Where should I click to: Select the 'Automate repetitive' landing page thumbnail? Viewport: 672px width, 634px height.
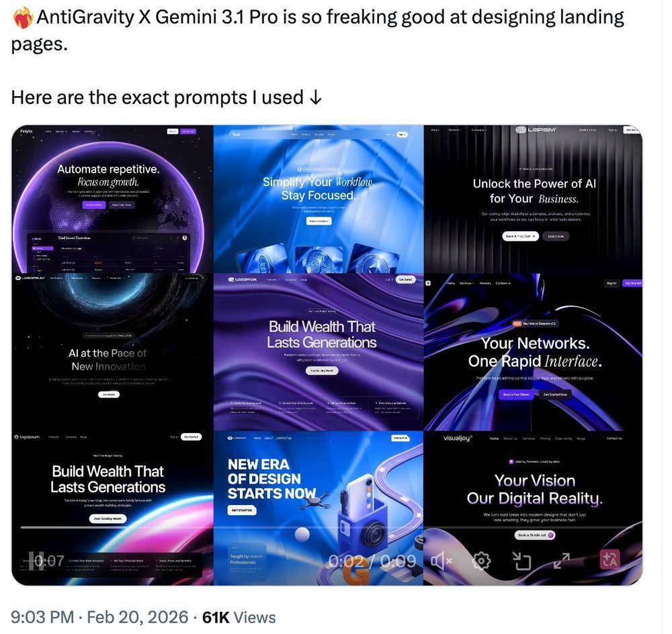(112, 199)
